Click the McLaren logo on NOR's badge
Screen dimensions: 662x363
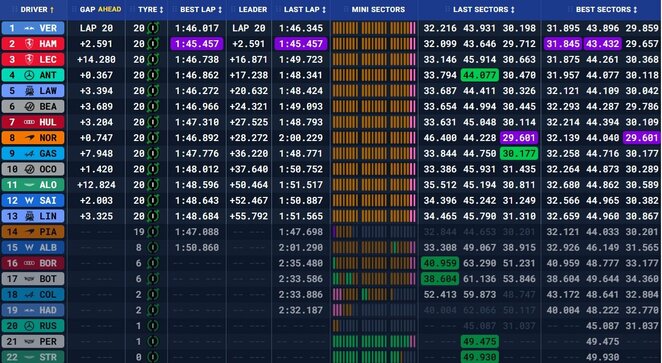click(29, 138)
